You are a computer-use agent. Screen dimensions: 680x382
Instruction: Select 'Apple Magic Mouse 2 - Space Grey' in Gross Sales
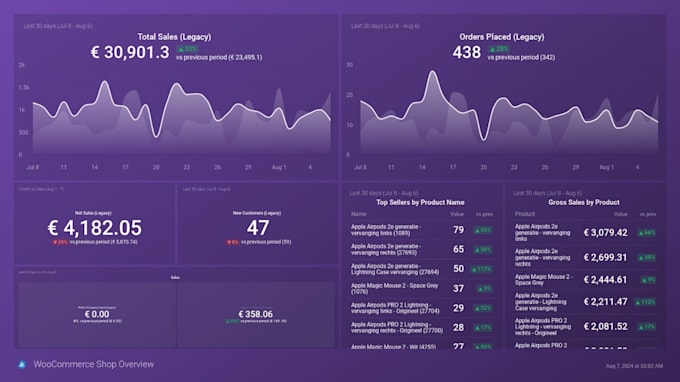(544, 280)
